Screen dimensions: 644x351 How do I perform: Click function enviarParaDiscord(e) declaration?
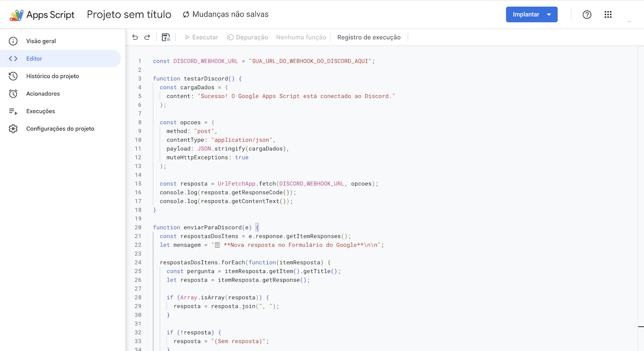(x=206, y=227)
